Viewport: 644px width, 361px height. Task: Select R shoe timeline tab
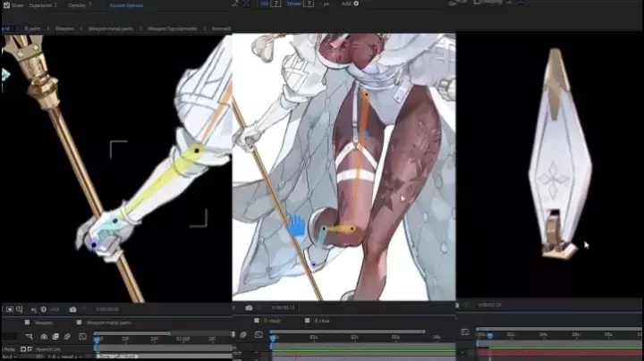[322, 321]
